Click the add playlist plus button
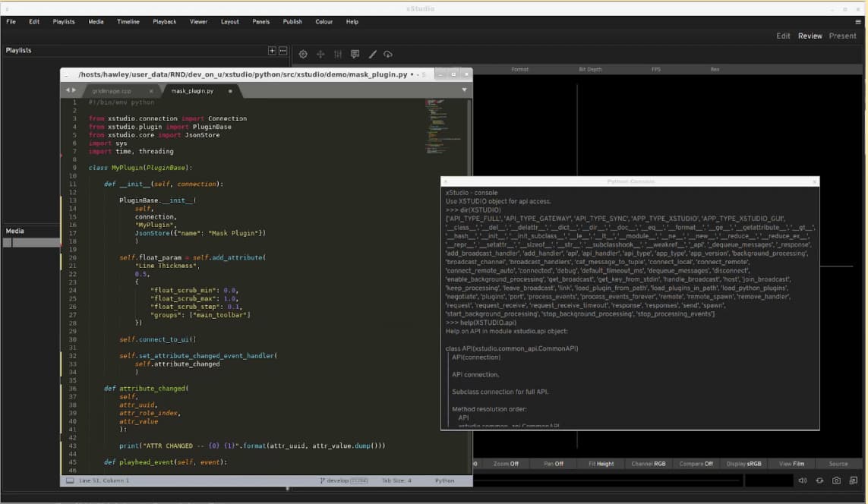The height and width of the screenshot is (504, 868). [x=272, y=51]
